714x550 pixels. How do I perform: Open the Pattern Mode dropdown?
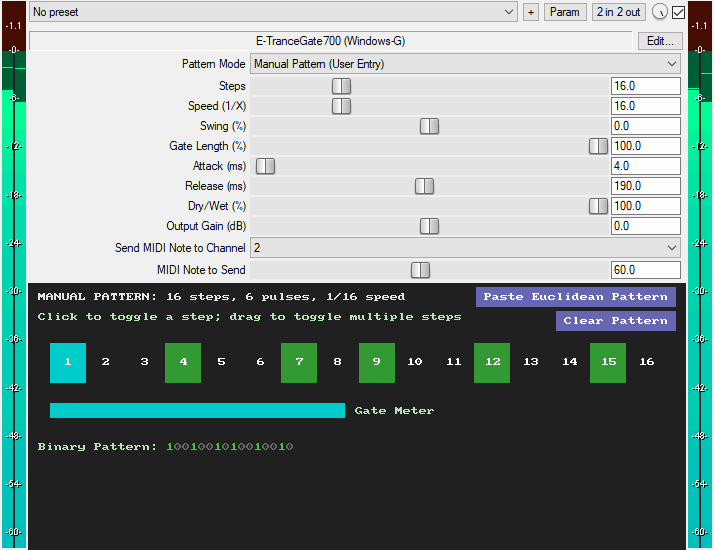465,64
